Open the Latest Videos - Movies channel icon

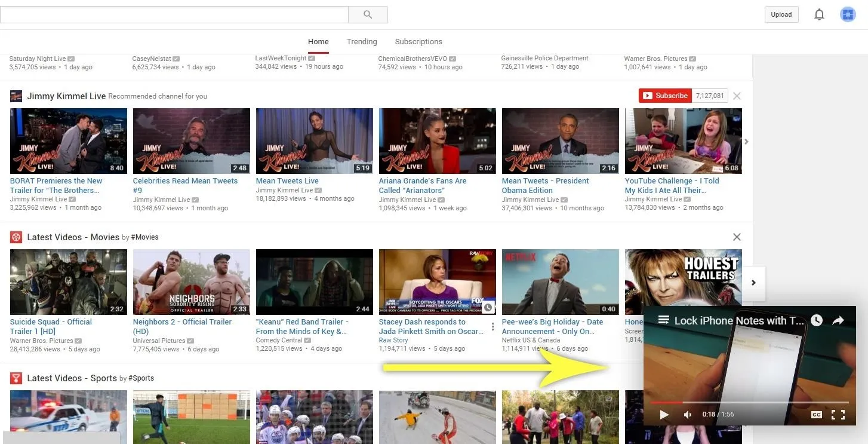pos(16,237)
